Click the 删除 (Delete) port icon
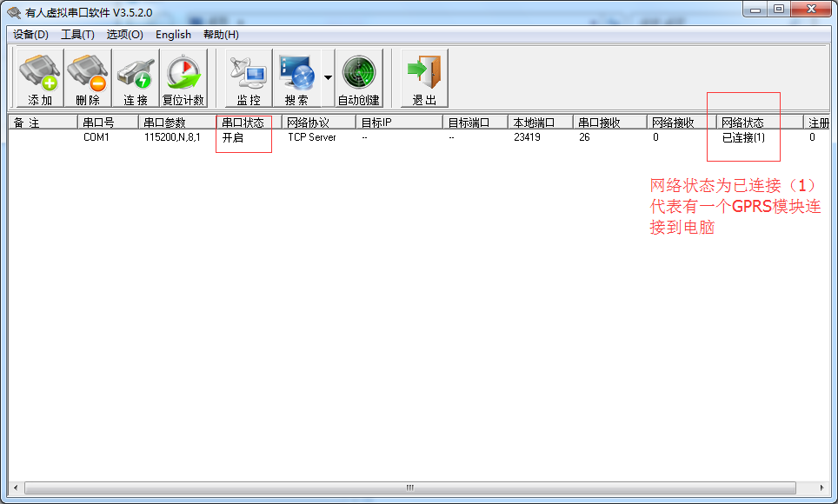838x504 pixels. [x=88, y=78]
